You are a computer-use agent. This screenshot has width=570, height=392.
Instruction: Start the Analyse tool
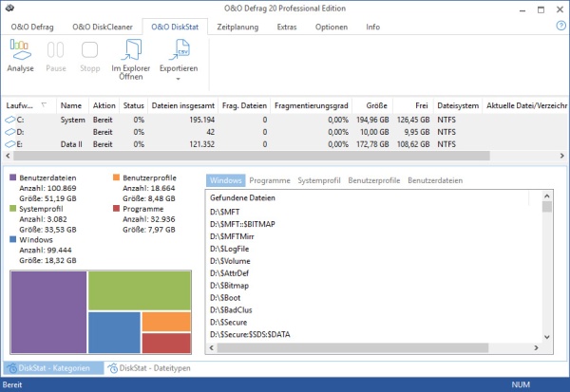pyautogui.click(x=20, y=56)
